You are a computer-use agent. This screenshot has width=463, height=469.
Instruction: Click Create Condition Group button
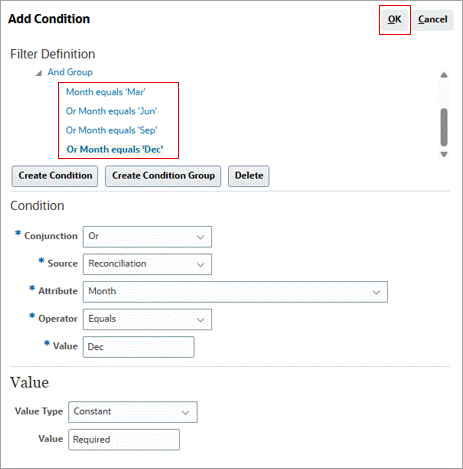point(163,176)
